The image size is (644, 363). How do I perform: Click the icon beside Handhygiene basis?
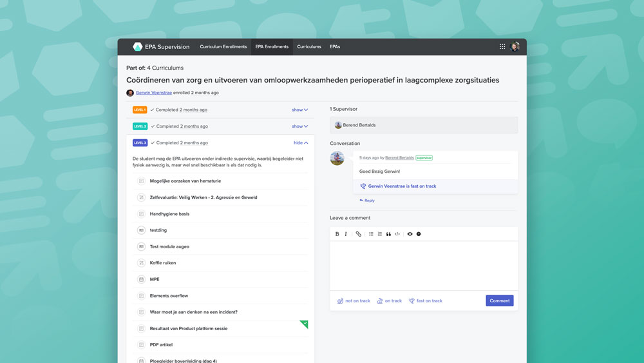click(x=141, y=214)
